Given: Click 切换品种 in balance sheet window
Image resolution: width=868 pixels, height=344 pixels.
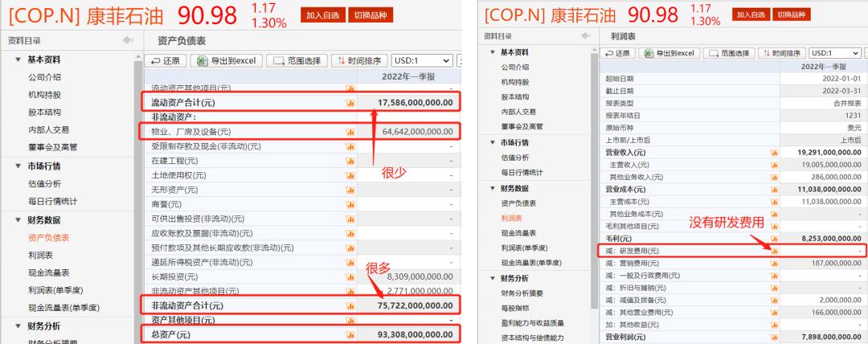Looking at the screenshot, I should 371,15.
